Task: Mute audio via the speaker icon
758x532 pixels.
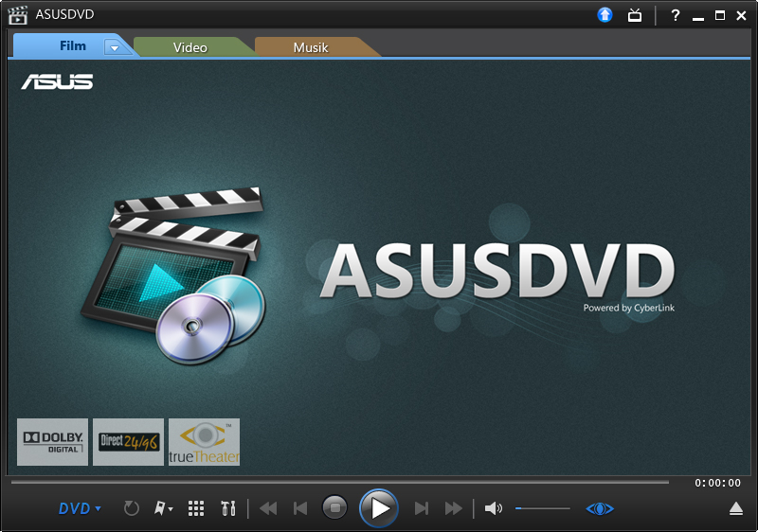Action: 493,508
